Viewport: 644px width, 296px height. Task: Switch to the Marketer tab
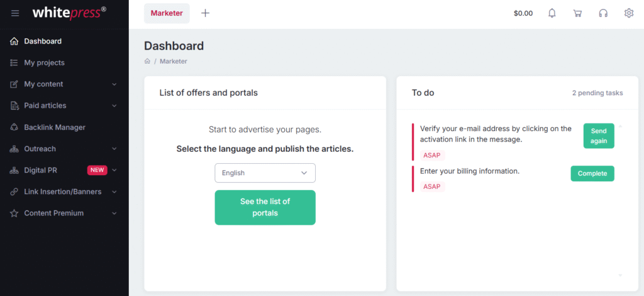[x=167, y=13]
